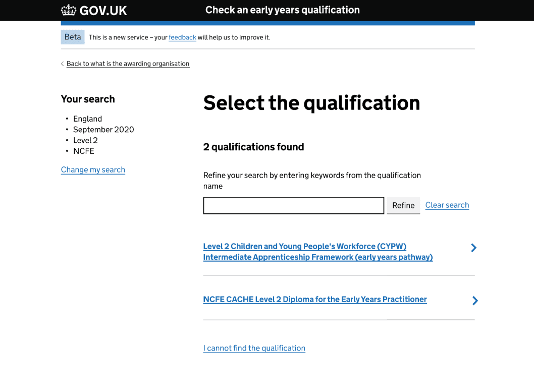Go back to what is the awarding organisation
534x392 pixels.
(x=128, y=64)
